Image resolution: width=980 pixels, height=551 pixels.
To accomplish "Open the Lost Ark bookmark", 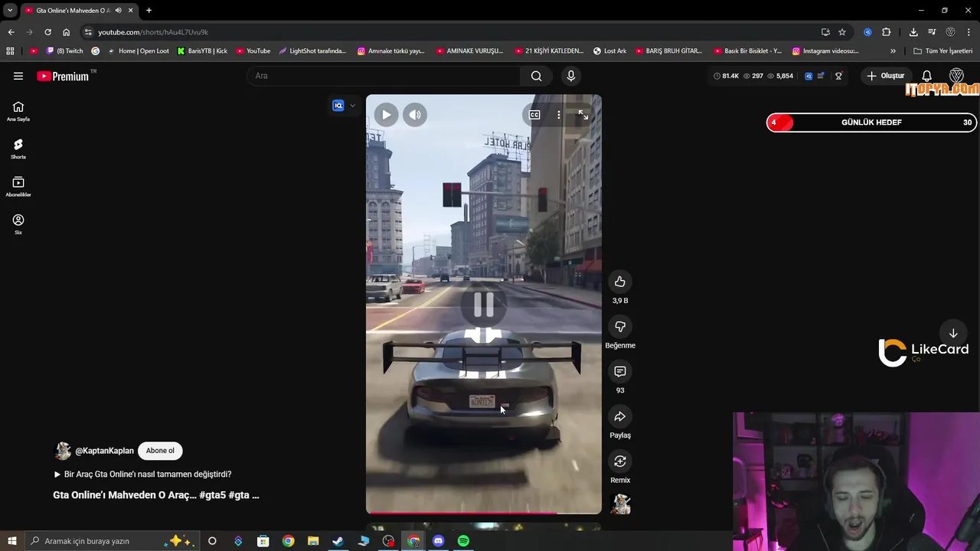I will 610,51.
